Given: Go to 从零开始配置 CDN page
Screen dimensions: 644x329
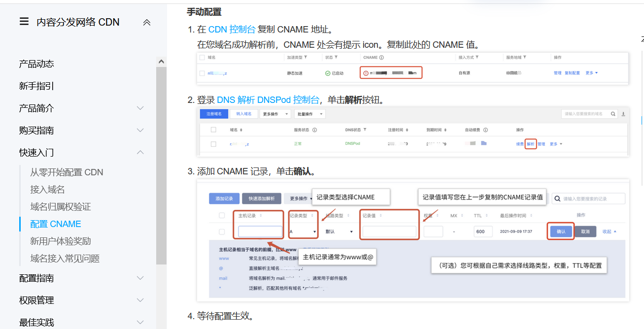Looking at the screenshot, I should tap(67, 172).
